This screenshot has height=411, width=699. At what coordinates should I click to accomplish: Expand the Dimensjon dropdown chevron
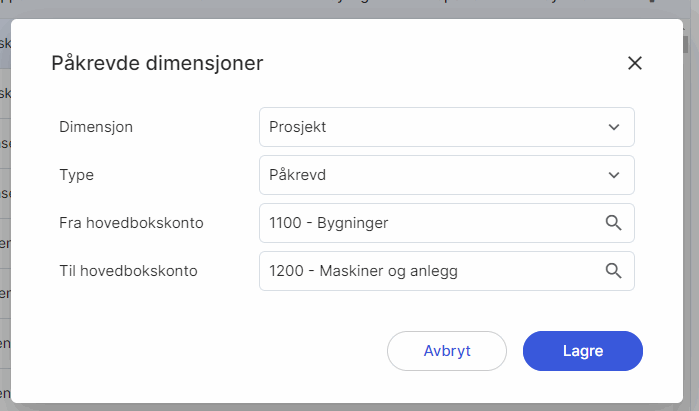tap(614, 127)
